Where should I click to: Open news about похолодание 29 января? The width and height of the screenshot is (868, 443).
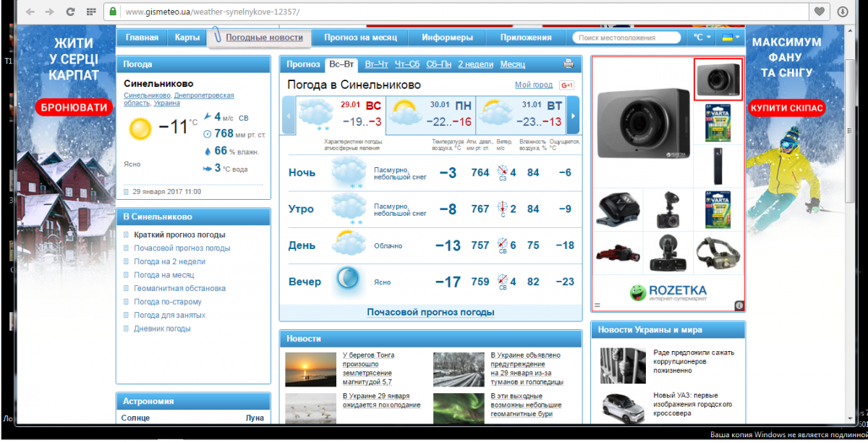click(381, 400)
